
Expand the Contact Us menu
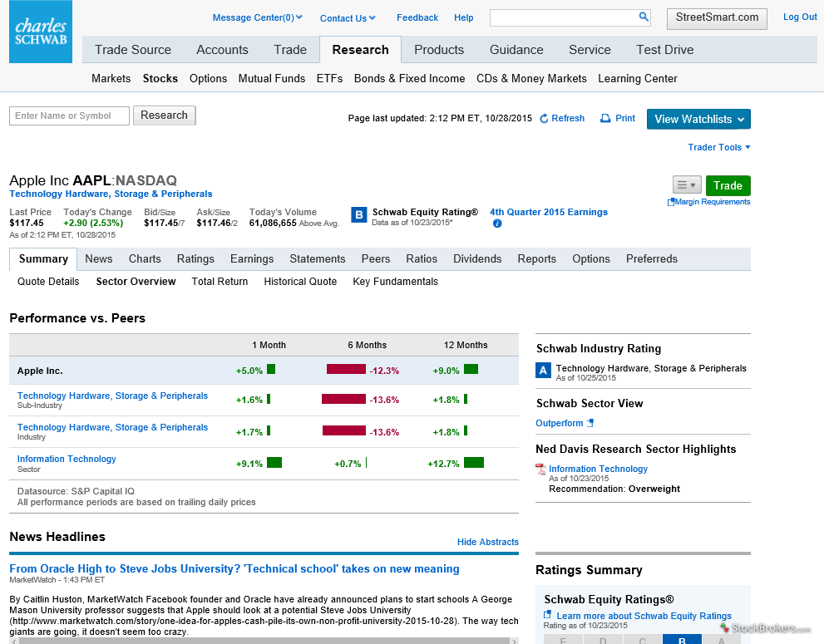(x=348, y=17)
